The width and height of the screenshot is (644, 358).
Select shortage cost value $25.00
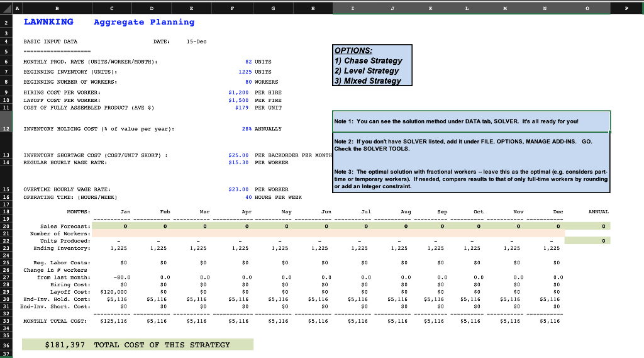pyautogui.click(x=238, y=155)
